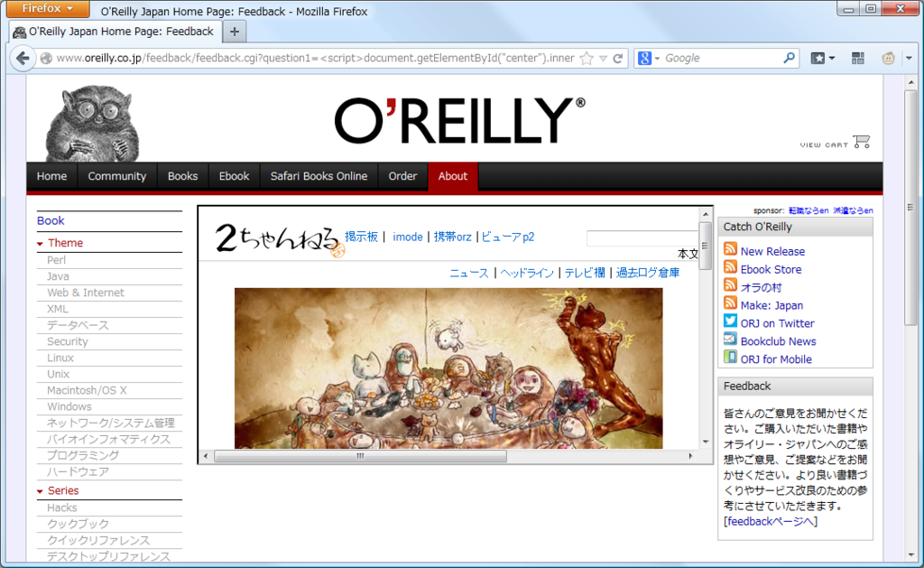The image size is (924, 568).
Task: Click the ORJ for Mobile phone icon
Action: (x=730, y=357)
